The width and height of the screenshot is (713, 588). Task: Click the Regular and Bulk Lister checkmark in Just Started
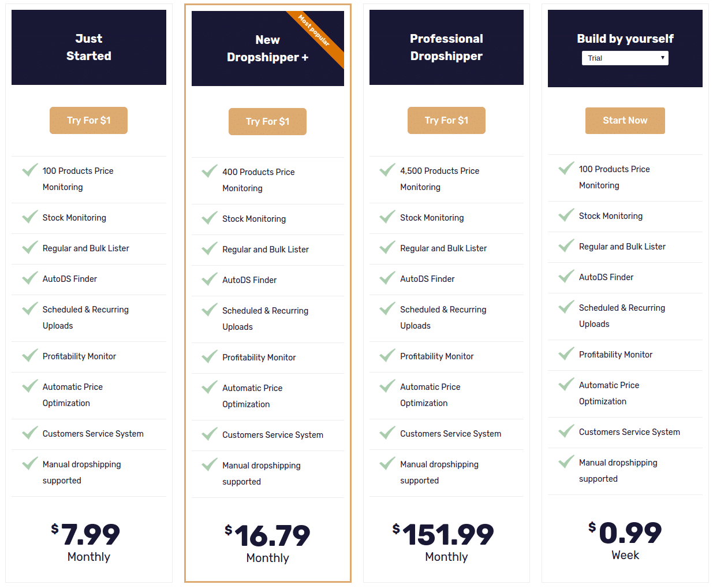pos(29,247)
